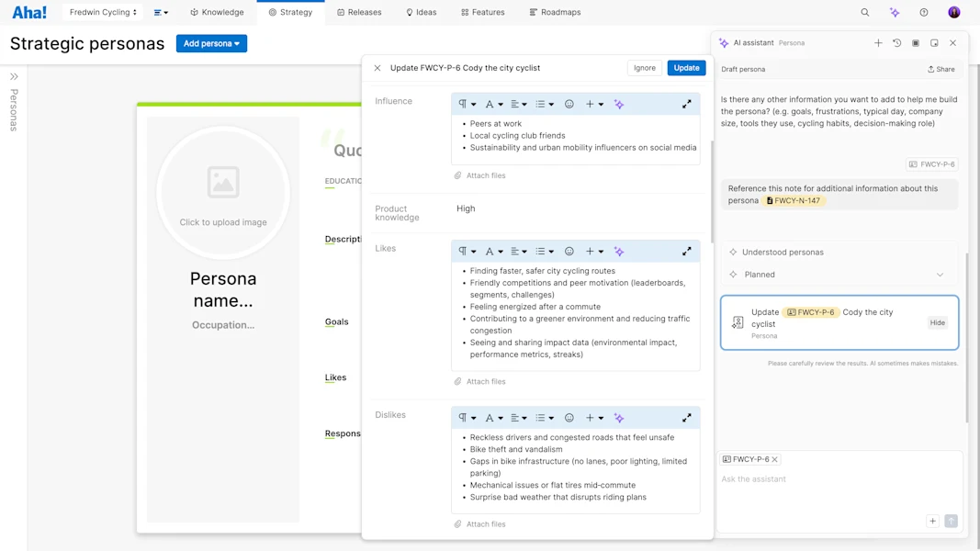Open insert plus dropdown in Likes toolbar
Image resolution: width=980 pixels, height=551 pixels.
coord(594,251)
